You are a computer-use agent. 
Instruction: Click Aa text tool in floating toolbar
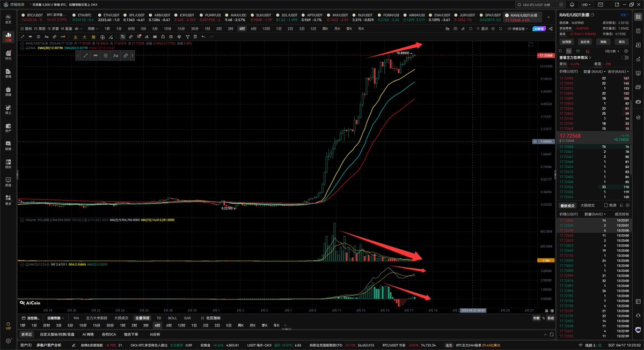(x=115, y=55)
